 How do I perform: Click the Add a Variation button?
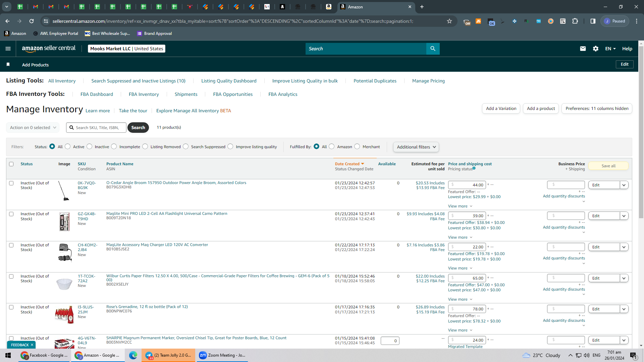pos(501,108)
